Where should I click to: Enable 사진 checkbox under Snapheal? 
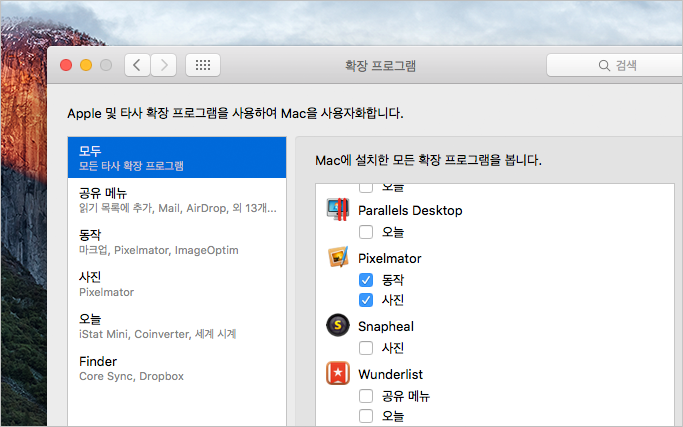(366, 348)
